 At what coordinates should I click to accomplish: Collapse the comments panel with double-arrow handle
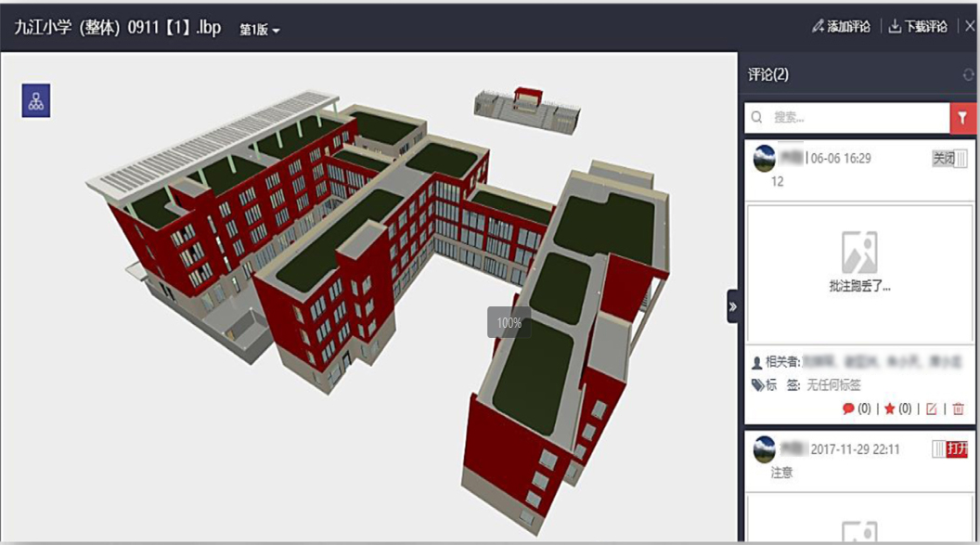pyautogui.click(x=732, y=306)
